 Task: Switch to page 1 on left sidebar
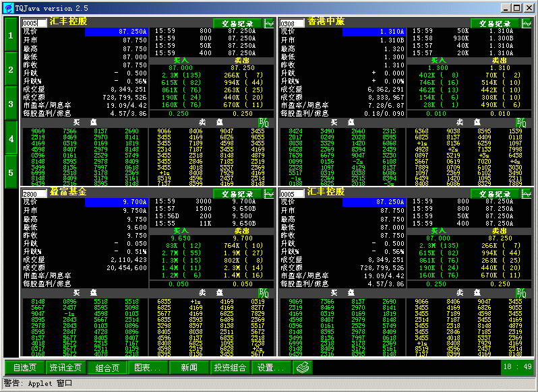(x=11, y=34)
